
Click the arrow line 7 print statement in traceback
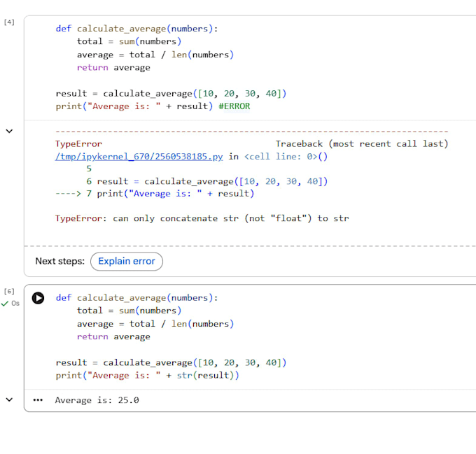click(155, 194)
